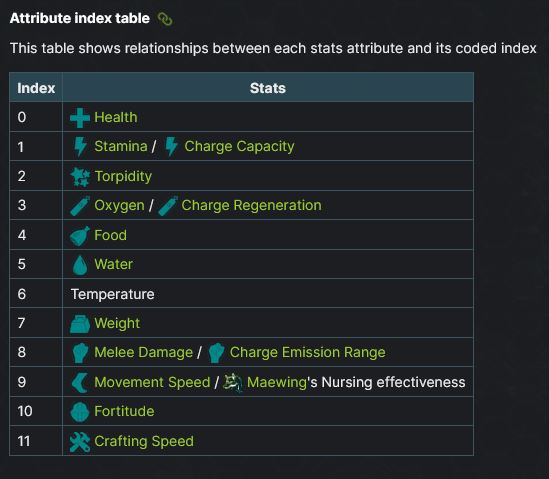Click the Health cross icon

[x=80, y=118]
